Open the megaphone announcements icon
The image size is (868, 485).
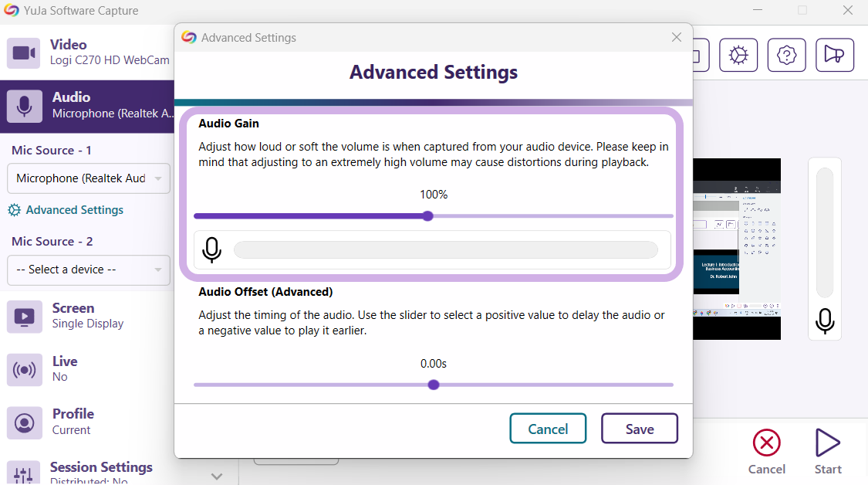(x=834, y=55)
